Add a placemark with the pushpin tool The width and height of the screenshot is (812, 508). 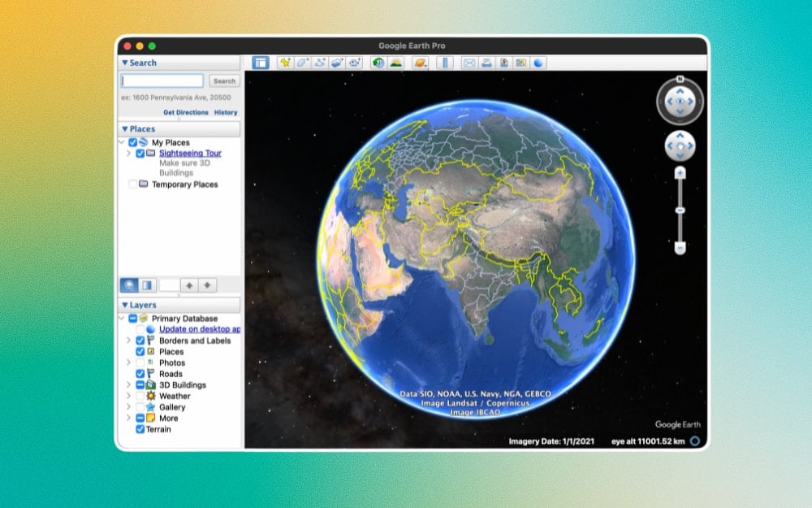pyautogui.click(x=285, y=63)
